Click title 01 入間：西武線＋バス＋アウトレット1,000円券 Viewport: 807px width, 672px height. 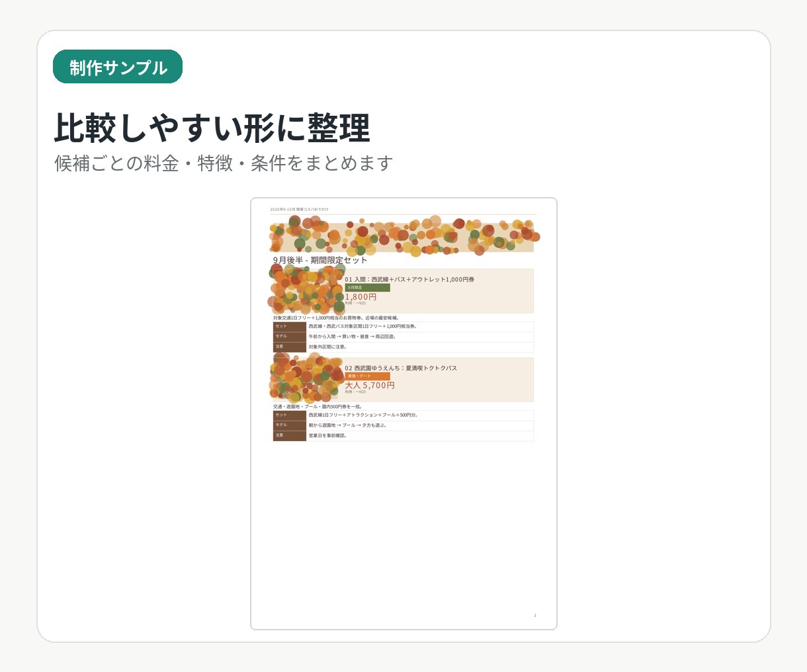coord(409,279)
